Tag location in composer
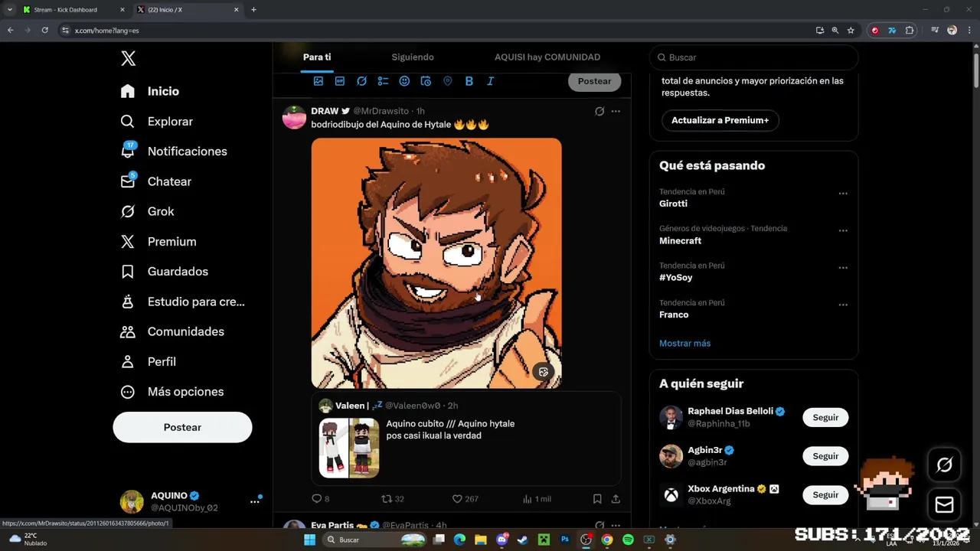Viewport: 980px width, 551px height. tap(448, 81)
